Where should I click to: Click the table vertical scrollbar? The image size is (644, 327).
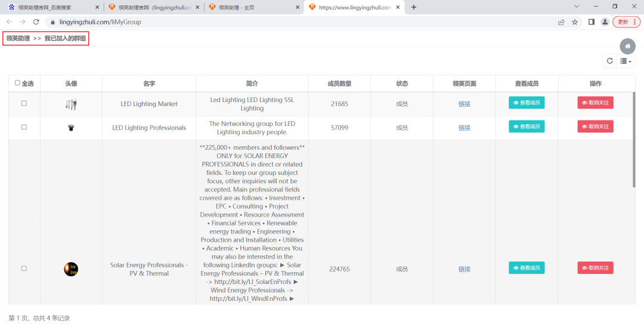[634, 140]
